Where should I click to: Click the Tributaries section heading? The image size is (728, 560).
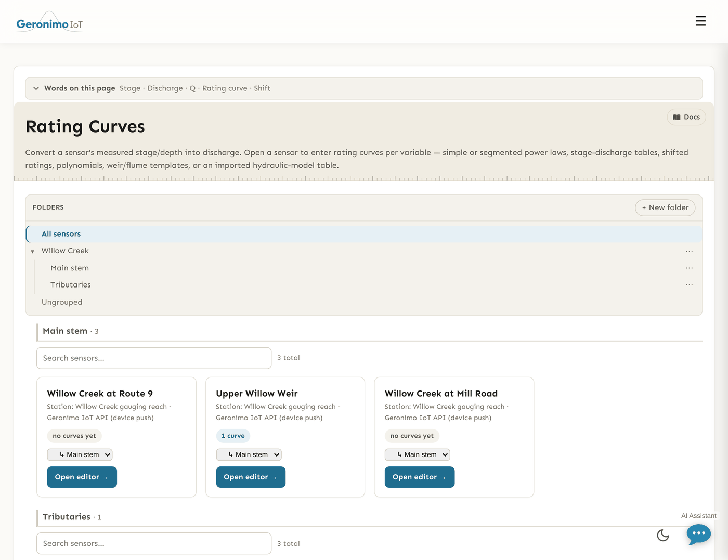(x=67, y=517)
